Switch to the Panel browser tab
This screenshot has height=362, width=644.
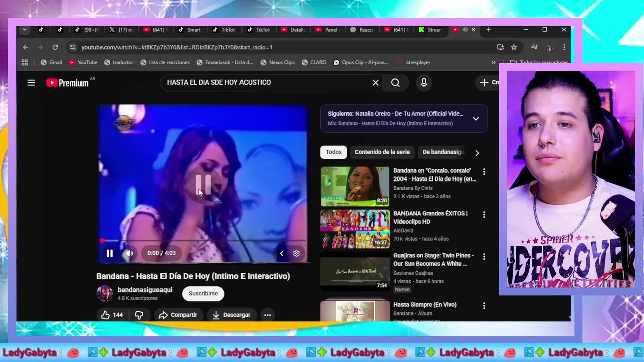328,30
